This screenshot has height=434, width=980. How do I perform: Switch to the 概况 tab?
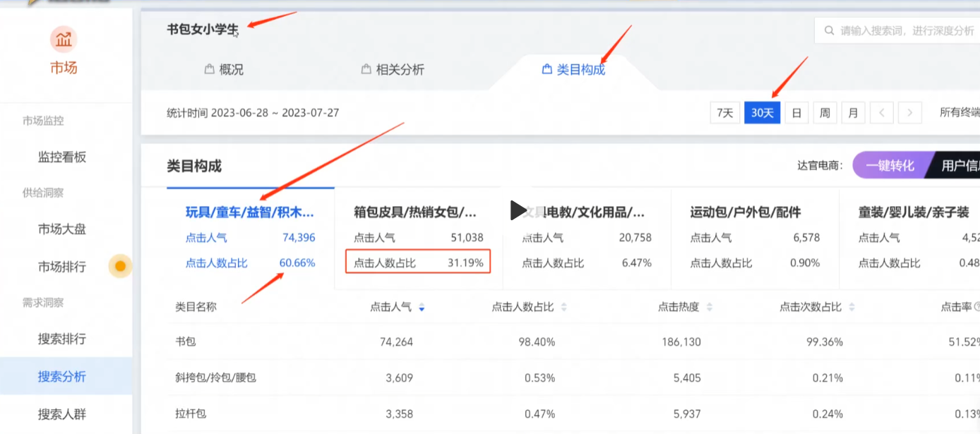point(224,70)
